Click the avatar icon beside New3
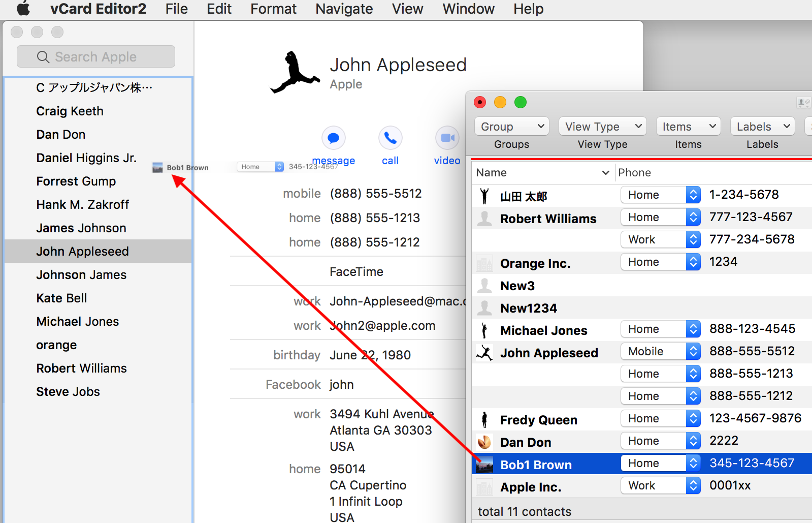812x523 pixels. 484,285
